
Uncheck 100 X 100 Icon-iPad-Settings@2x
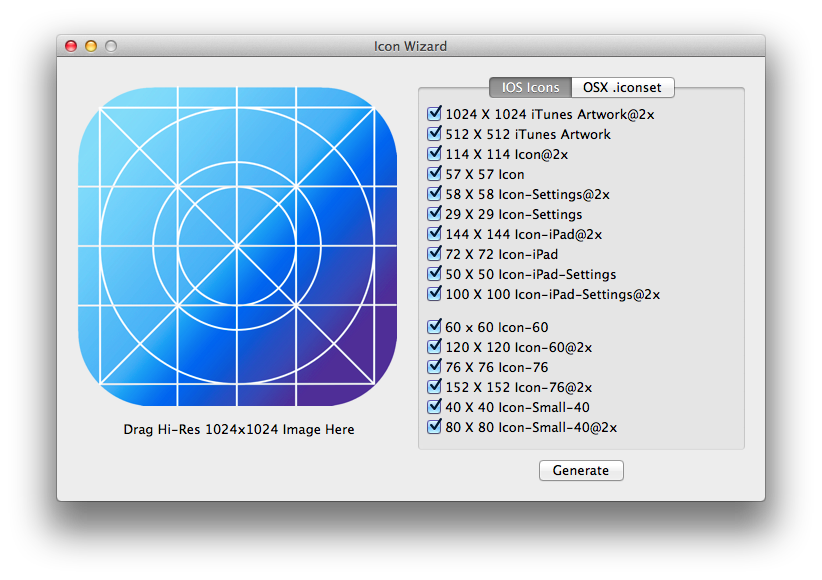[434, 294]
